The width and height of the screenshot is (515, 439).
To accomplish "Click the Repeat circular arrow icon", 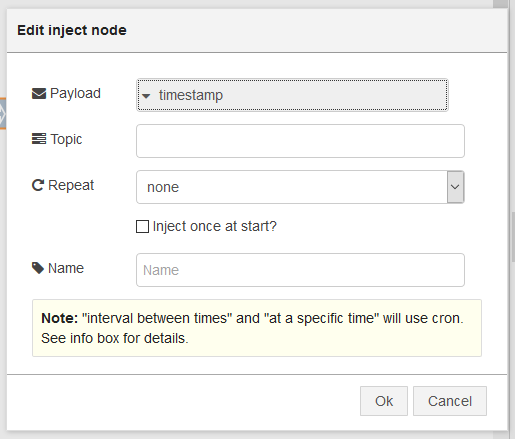I will (38, 185).
